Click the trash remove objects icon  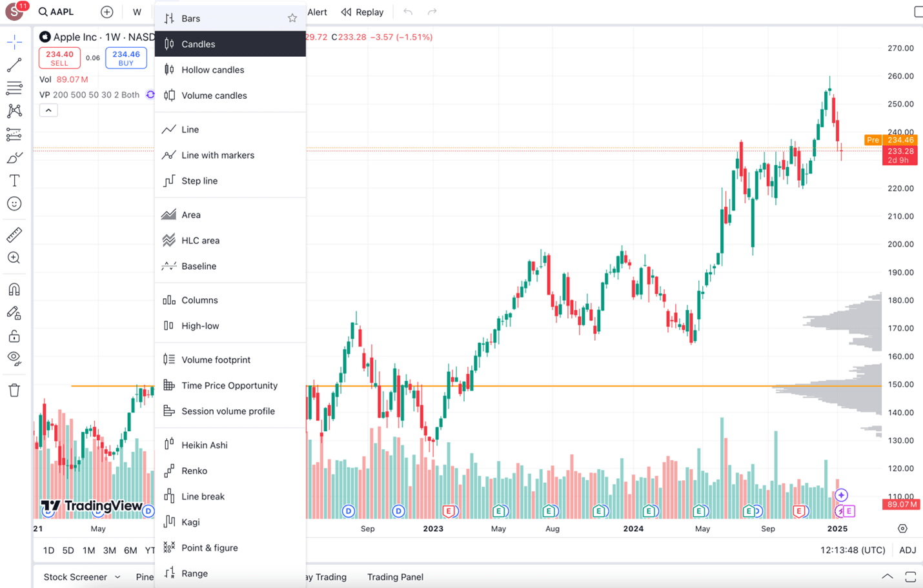(x=14, y=390)
